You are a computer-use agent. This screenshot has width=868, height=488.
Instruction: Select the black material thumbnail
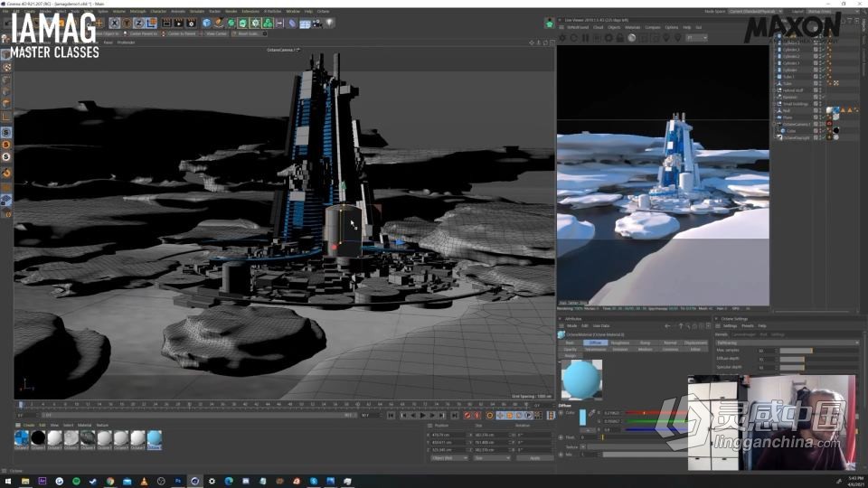point(38,439)
